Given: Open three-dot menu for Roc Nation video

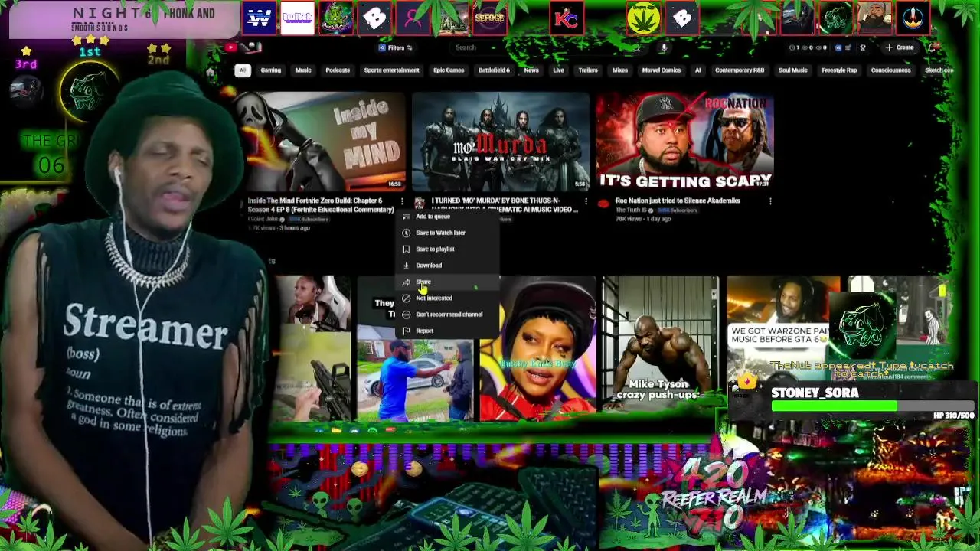Looking at the screenshot, I should click(x=770, y=201).
